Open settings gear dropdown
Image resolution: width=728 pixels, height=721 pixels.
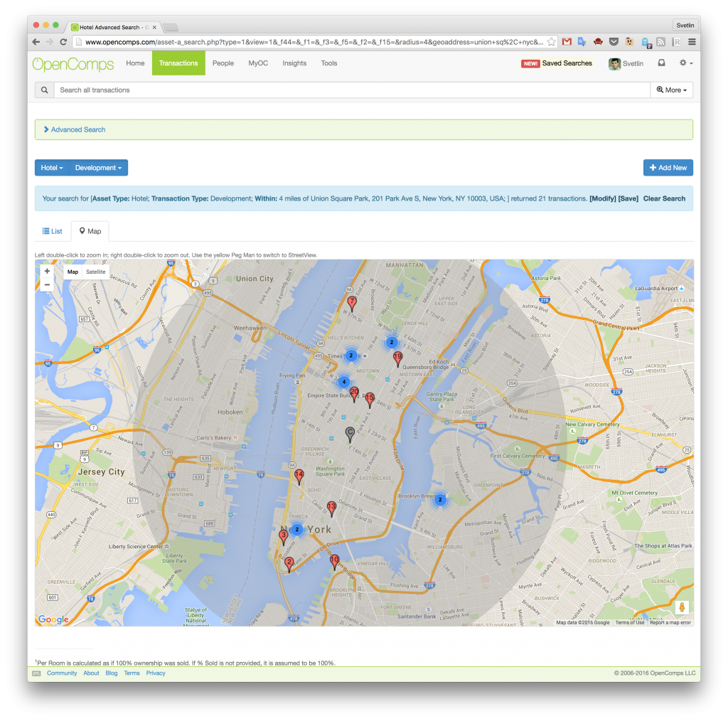click(686, 63)
